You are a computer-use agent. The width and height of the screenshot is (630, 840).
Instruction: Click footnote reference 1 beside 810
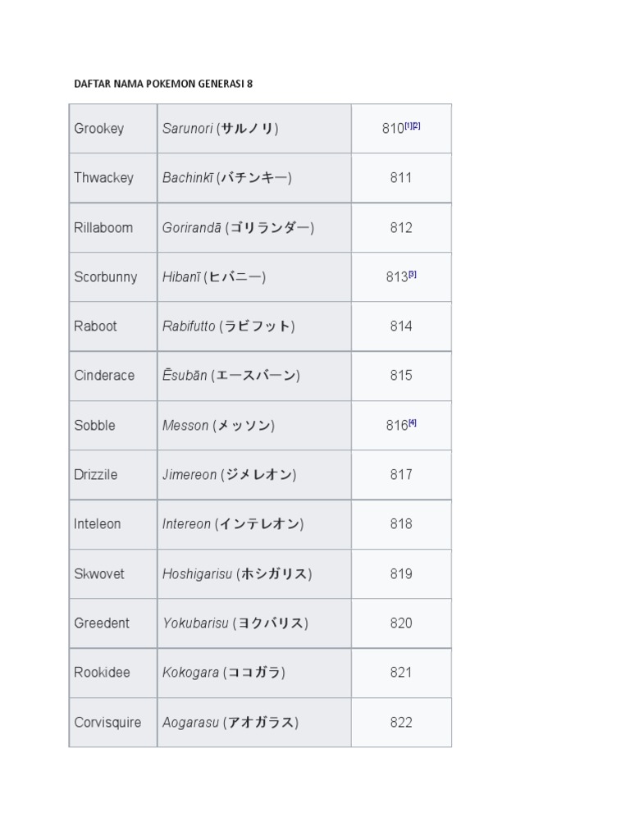pyautogui.click(x=409, y=126)
